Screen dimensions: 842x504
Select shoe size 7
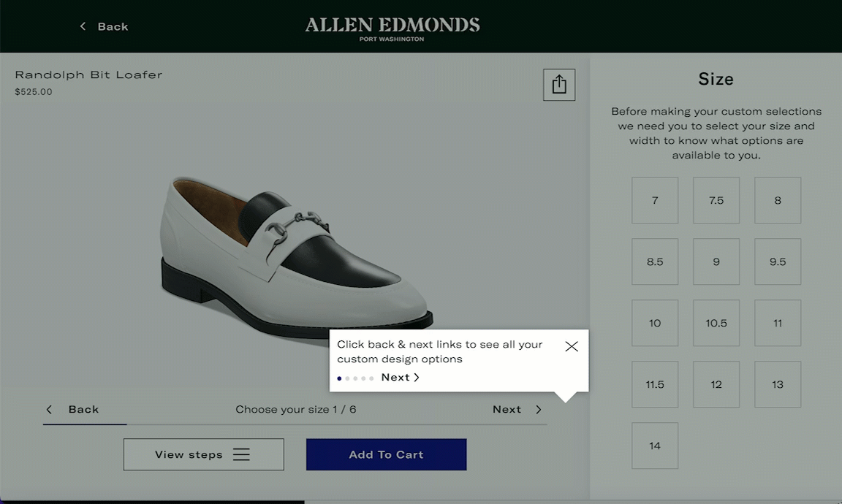(x=655, y=200)
